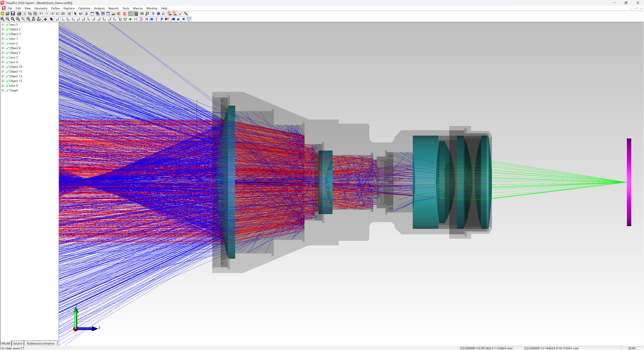Click green checkmark beside Object 10
The width and height of the screenshot is (644, 350).
pyautogui.click(x=7, y=67)
